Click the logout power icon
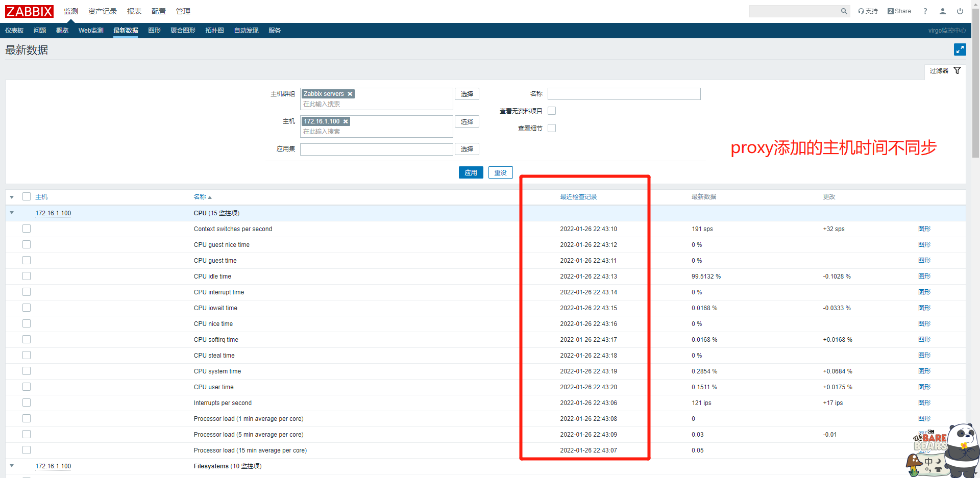 [960, 11]
